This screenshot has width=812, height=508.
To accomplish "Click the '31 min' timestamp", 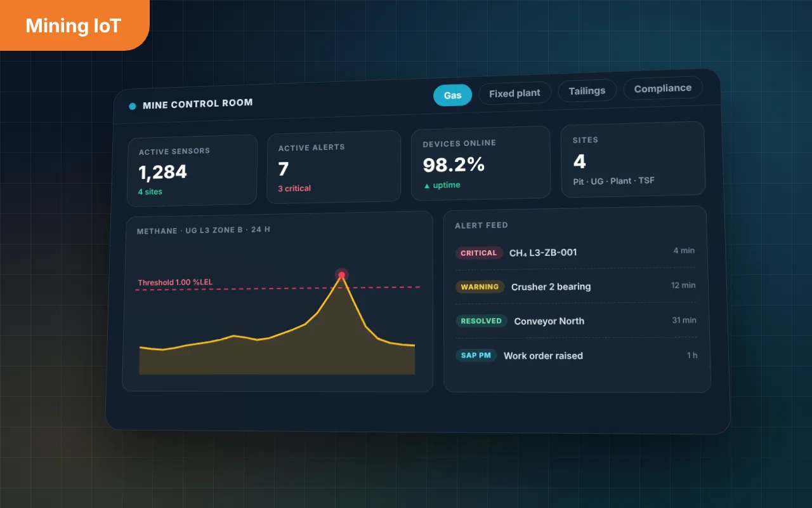I will [x=684, y=321].
